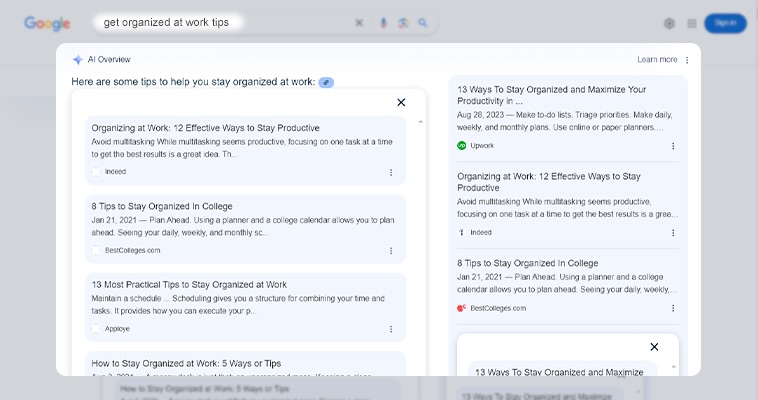The height and width of the screenshot is (400, 758).
Task: Open '13 Most Practical Tips to Stay Organized' result
Action: coord(189,285)
